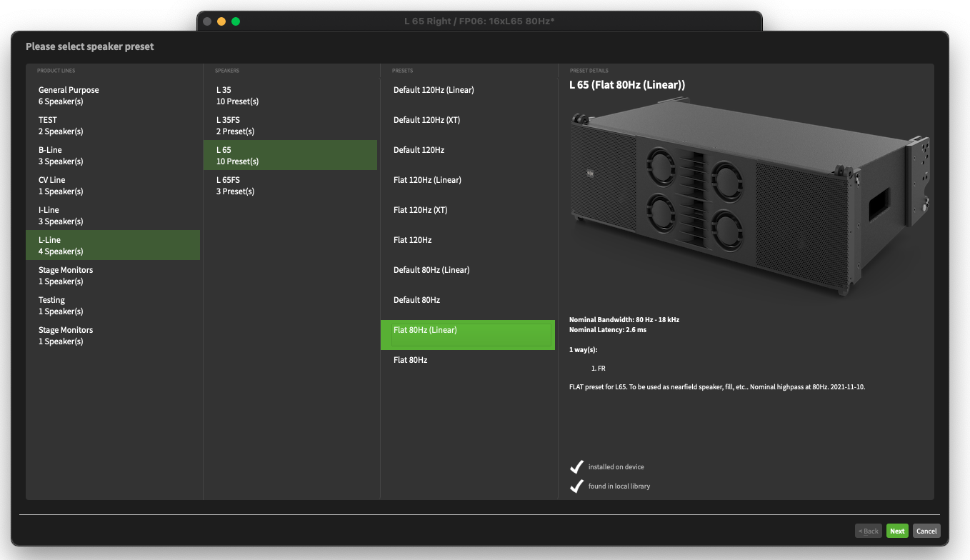Click the green zoom window button
This screenshot has width=970, height=560.
(x=236, y=21)
